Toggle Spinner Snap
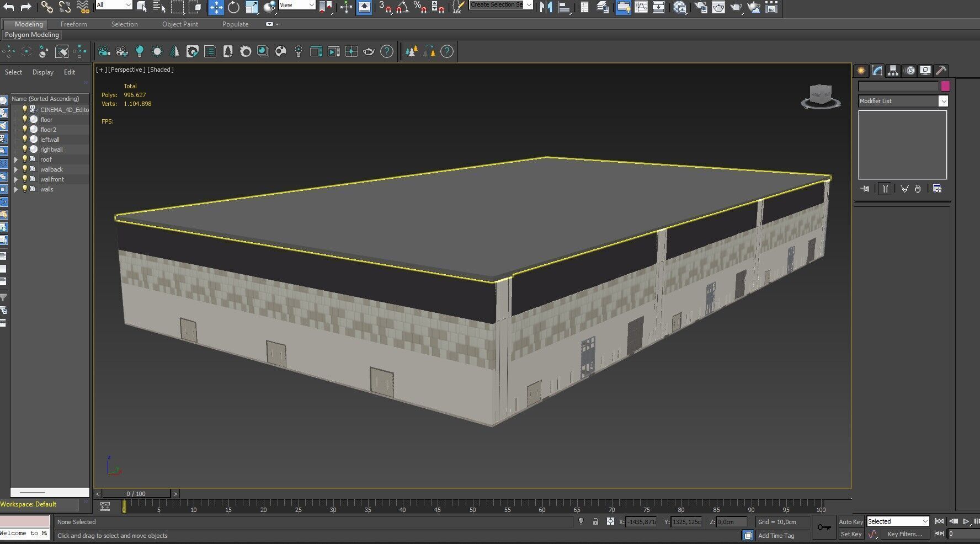Image resolution: width=980 pixels, height=544 pixels. pyautogui.click(x=438, y=7)
